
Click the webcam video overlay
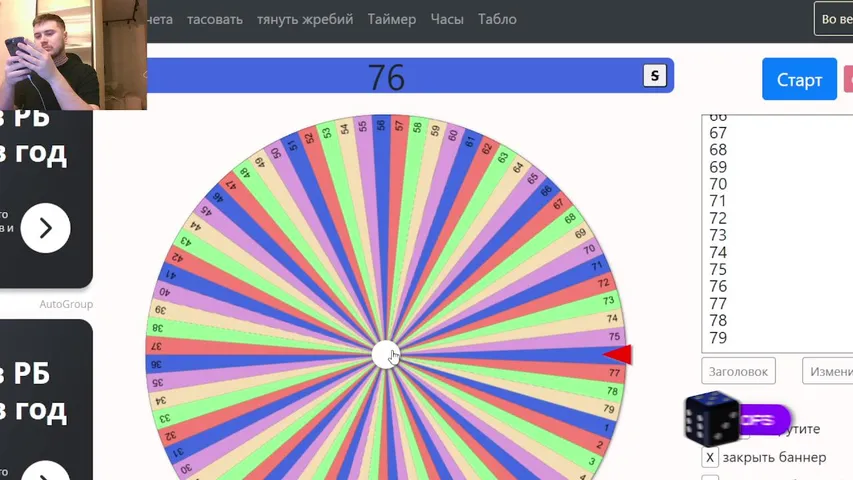coord(72,55)
